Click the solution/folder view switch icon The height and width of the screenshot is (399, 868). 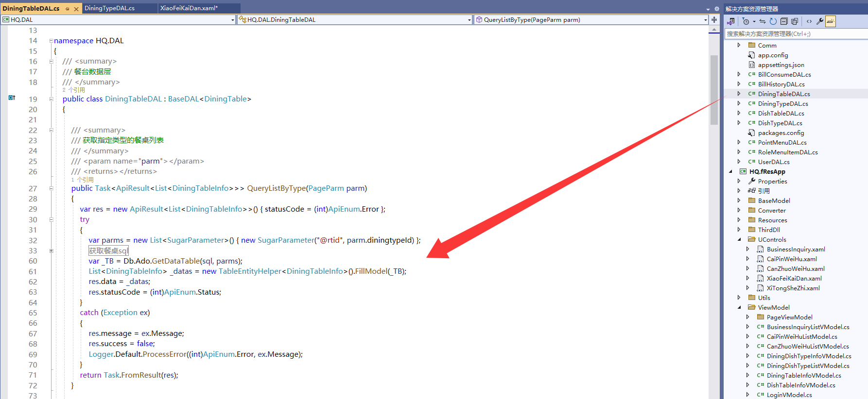click(x=730, y=21)
